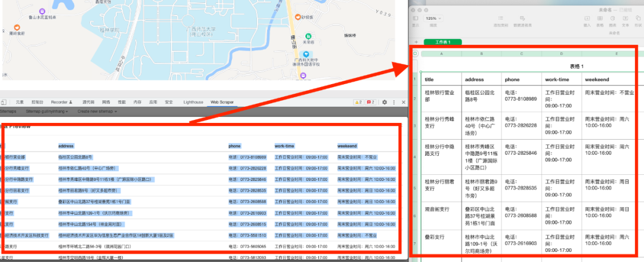644x262 pixels.
Task: Click the school marker for 广西师大附中
Action: pyautogui.click(x=305, y=54)
